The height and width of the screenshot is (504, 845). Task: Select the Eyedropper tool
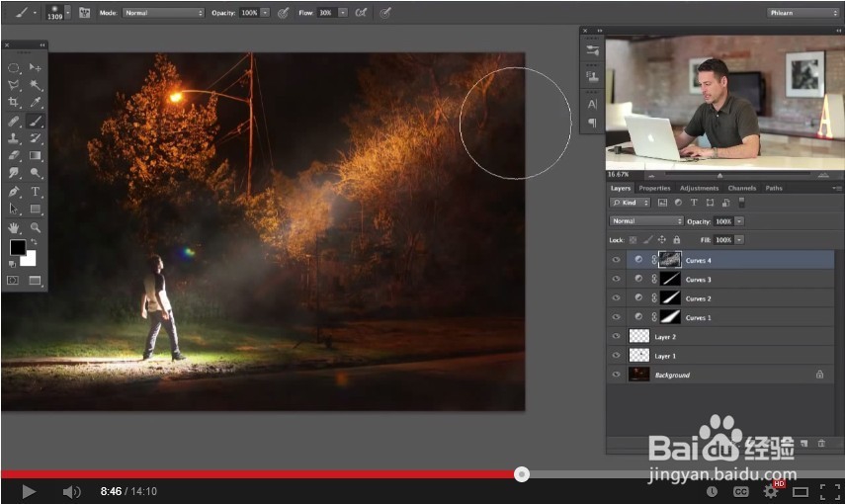click(x=35, y=103)
